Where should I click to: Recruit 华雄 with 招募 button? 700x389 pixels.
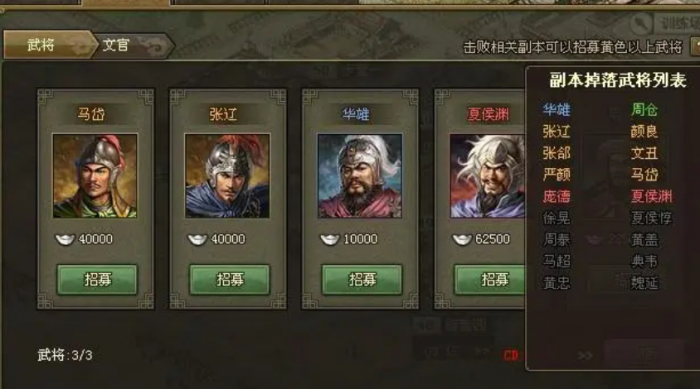pyautogui.click(x=362, y=280)
